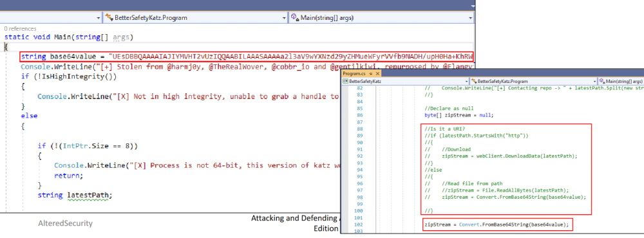Click the C# project icon in front window
This screenshot has height=238, width=644.
[345, 82]
